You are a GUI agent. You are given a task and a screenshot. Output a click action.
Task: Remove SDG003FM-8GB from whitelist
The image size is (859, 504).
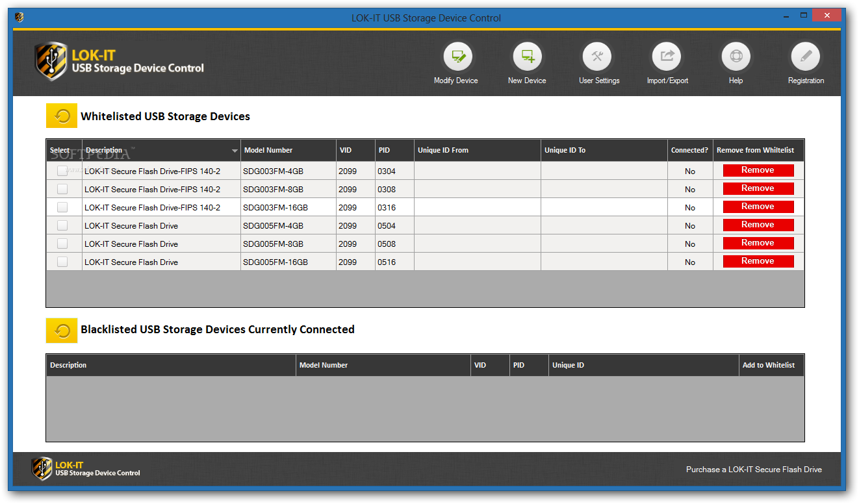point(758,188)
